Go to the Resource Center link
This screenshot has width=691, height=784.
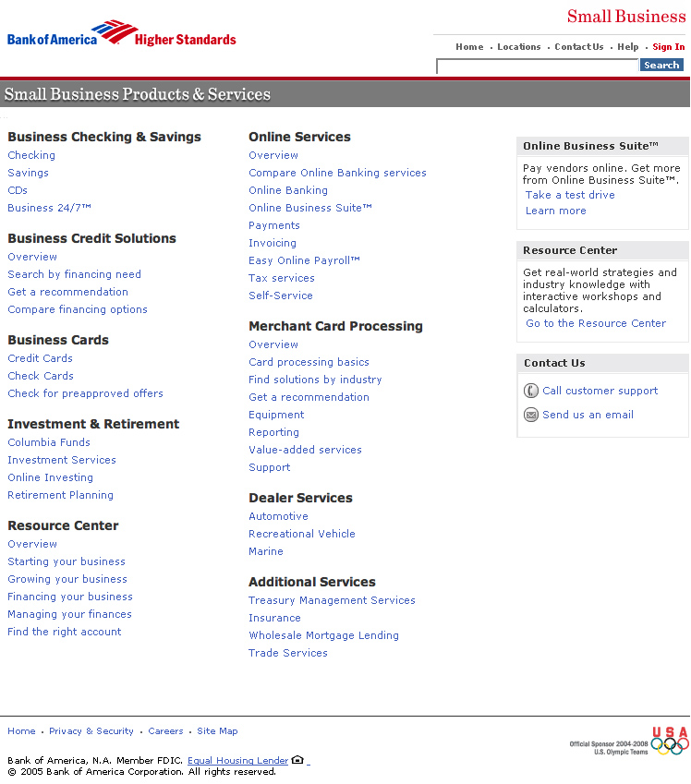pyautogui.click(x=596, y=323)
